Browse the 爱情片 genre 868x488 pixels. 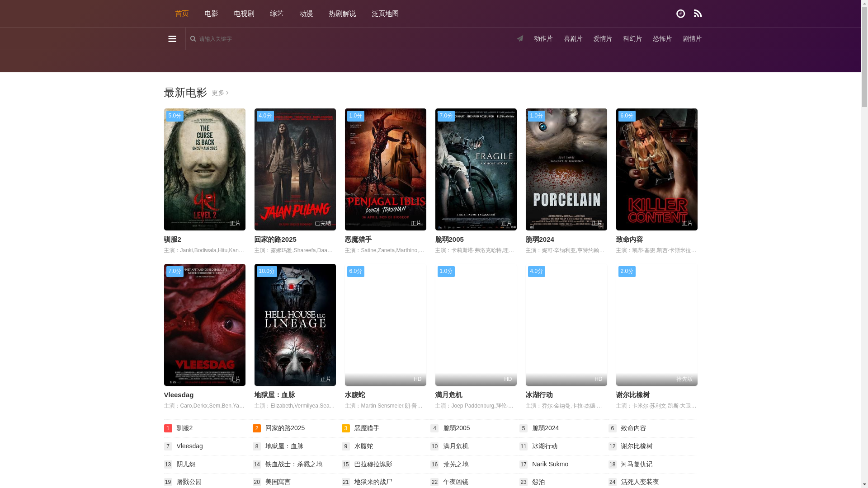(603, 39)
